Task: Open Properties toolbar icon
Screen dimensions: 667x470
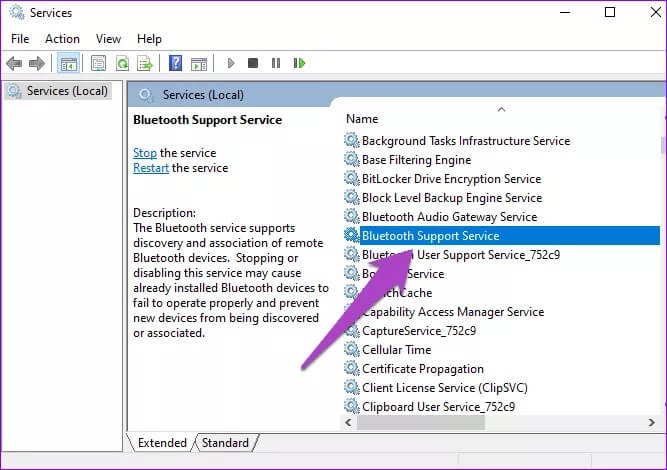Action: pyautogui.click(x=98, y=64)
